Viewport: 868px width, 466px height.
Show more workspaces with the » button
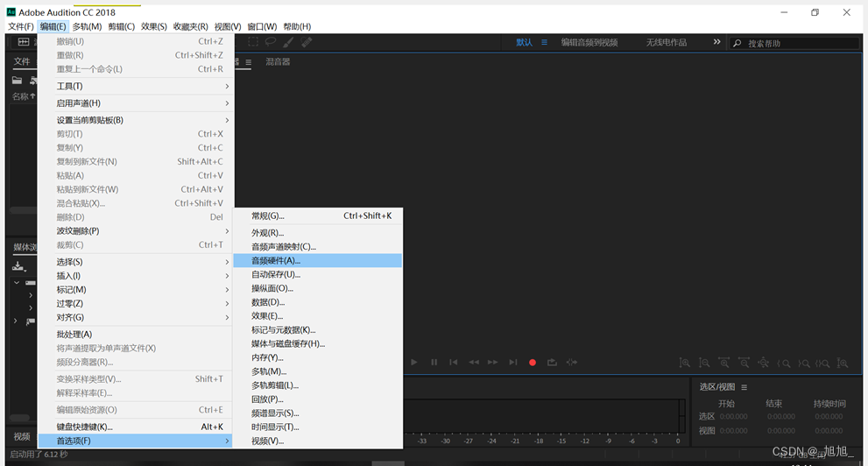tap(716, 42)
